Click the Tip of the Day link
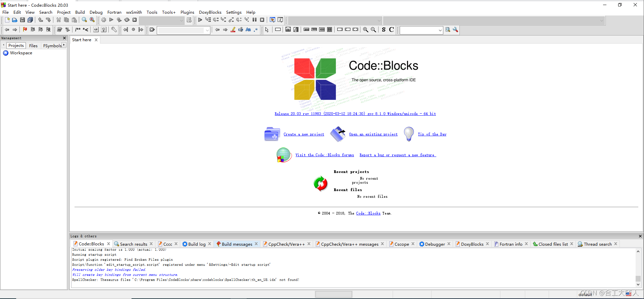Screen dimensions: 644x299 tap(432, 134)
